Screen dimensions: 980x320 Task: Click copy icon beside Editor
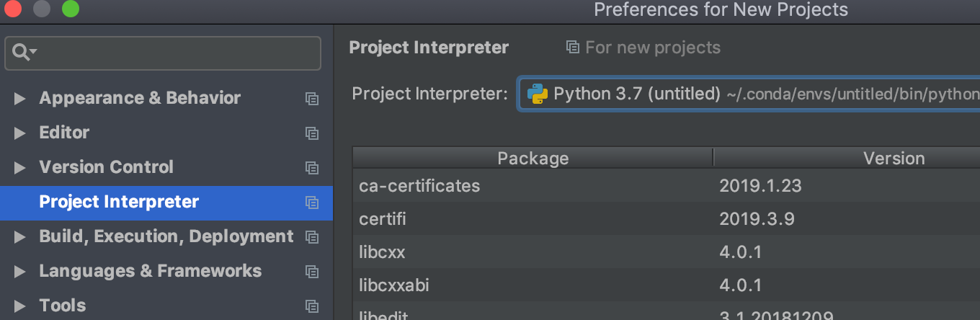[x=312, y=133]
